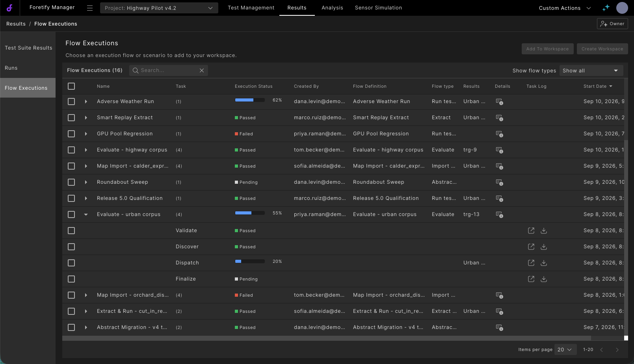Open details icon for Adverse Weather Run
Screen dimensions: 634x364
tap(499, 102)
